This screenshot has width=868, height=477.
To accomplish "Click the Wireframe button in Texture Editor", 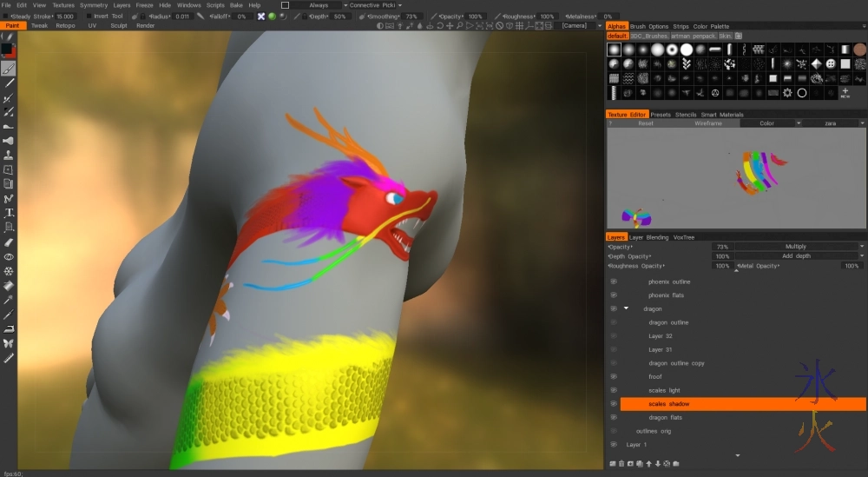I will [707, 123].
